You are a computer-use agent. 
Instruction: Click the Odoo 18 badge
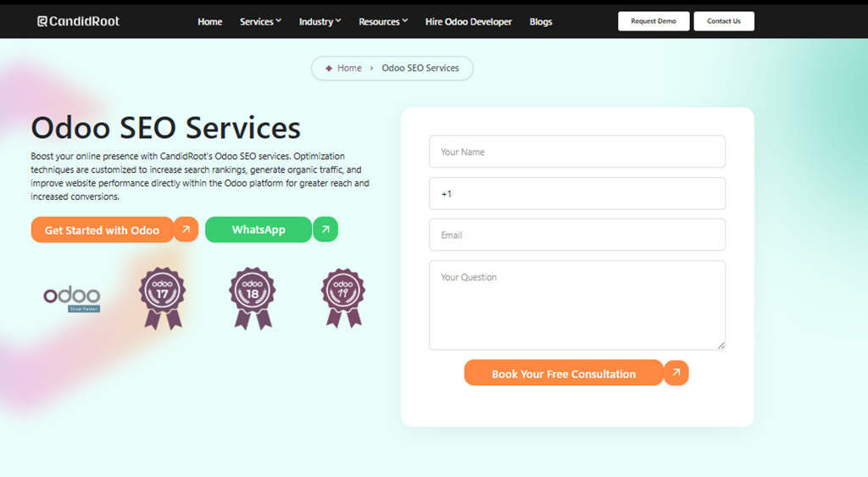(x=253, y=298)
